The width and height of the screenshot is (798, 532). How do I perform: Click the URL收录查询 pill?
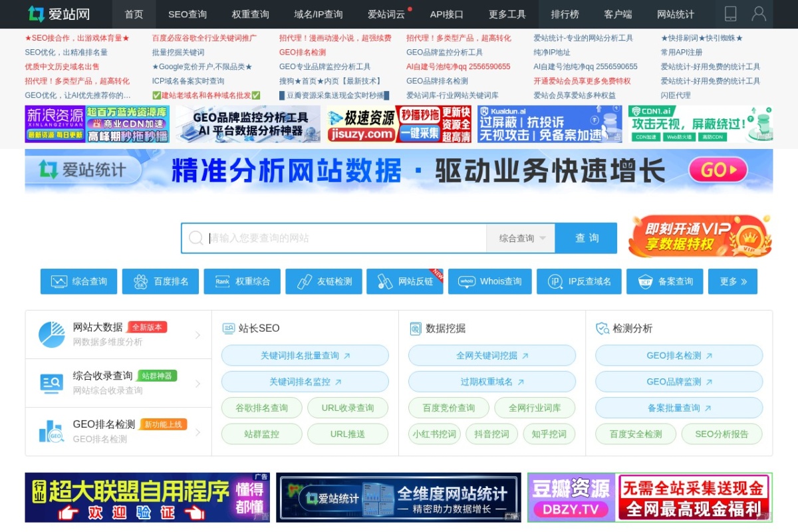(x=348, y=408)
